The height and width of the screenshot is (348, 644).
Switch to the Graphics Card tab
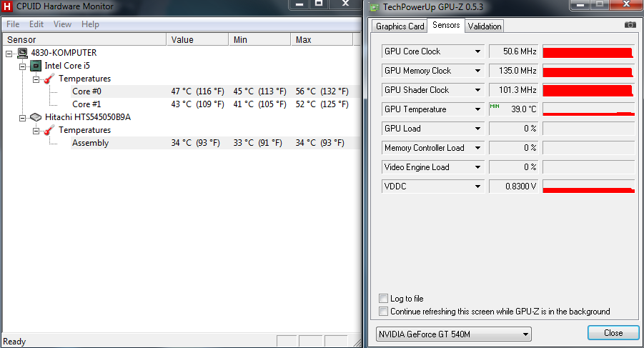(400, 26)
